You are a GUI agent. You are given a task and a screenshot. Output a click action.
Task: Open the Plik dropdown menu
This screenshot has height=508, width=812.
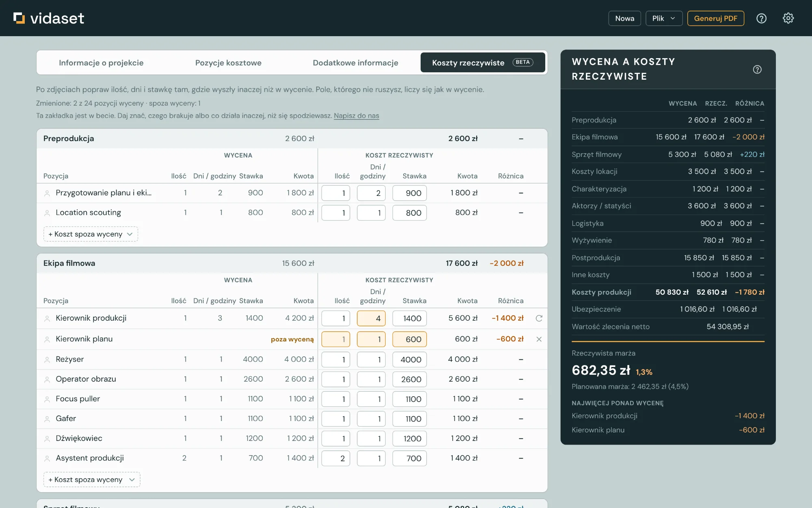(x=664, y=18)
